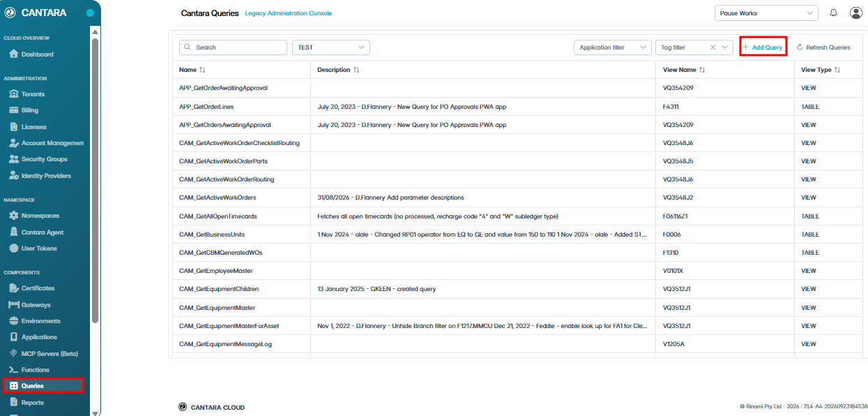
Task: Open the Legacy Administration Console link
Action: 289,13
